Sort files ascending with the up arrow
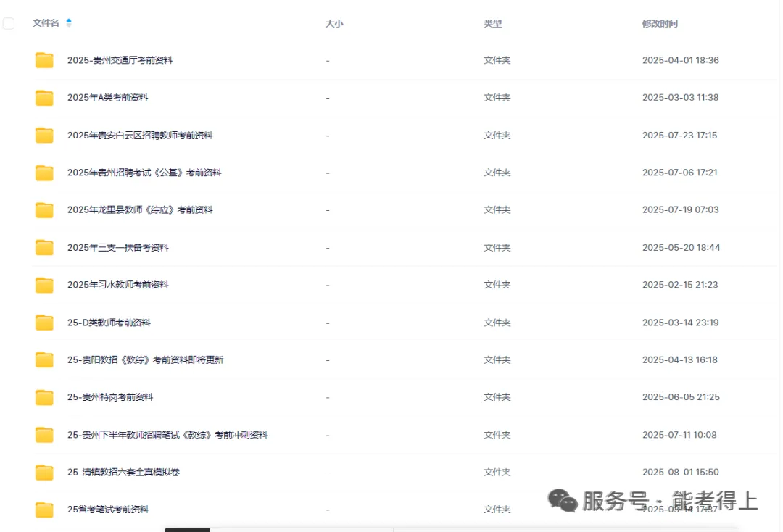Viewport: 783px width, 532px height. click(x=68, y=19)
